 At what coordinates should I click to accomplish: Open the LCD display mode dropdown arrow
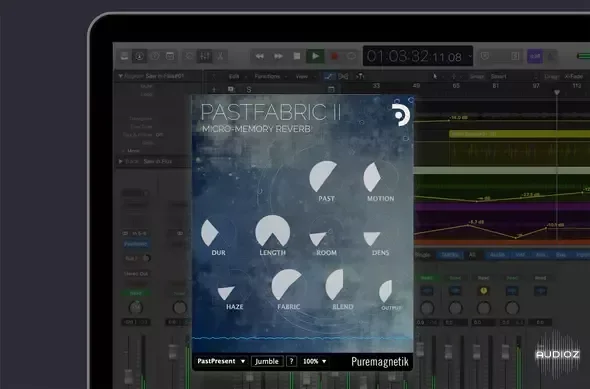pyautogui.click(x=470, y=56)
